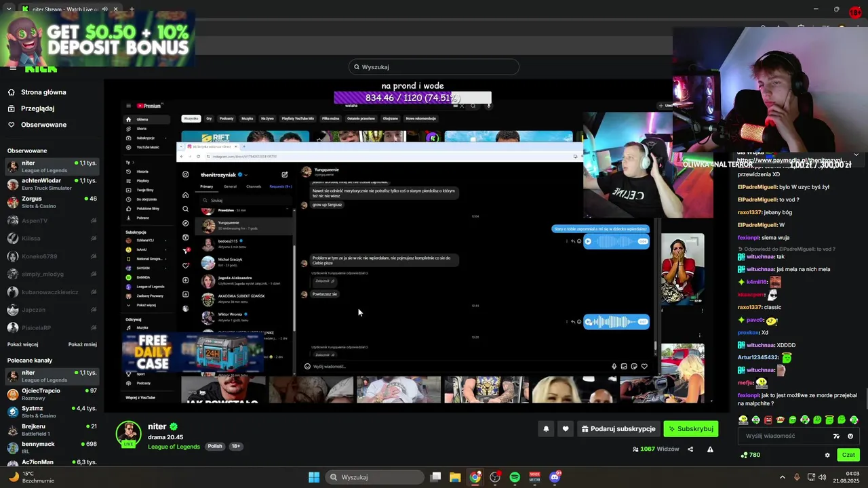Open chat settings gear icon
The height and width of the screenshot is (488, 868).
click(x=827, y=455)
